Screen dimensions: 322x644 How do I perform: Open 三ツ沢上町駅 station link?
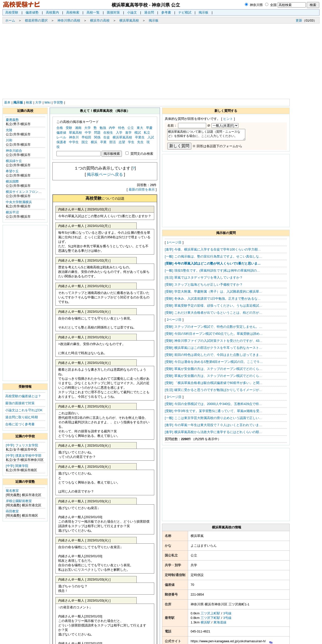tap(210, 613)
